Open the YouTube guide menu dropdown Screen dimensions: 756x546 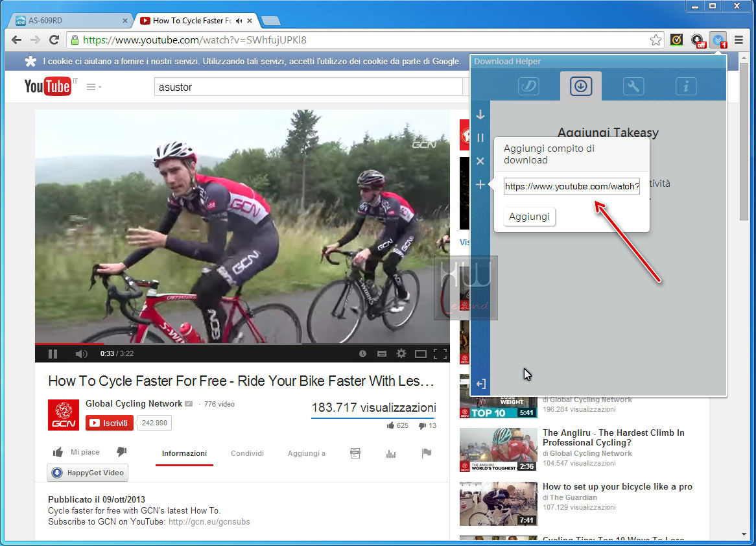click(94, 87)
